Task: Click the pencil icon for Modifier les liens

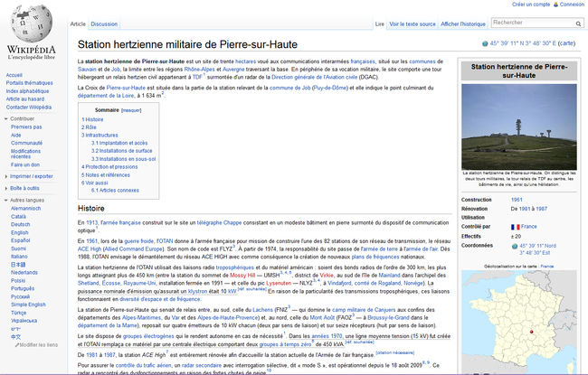Action: tap(17, 345)
